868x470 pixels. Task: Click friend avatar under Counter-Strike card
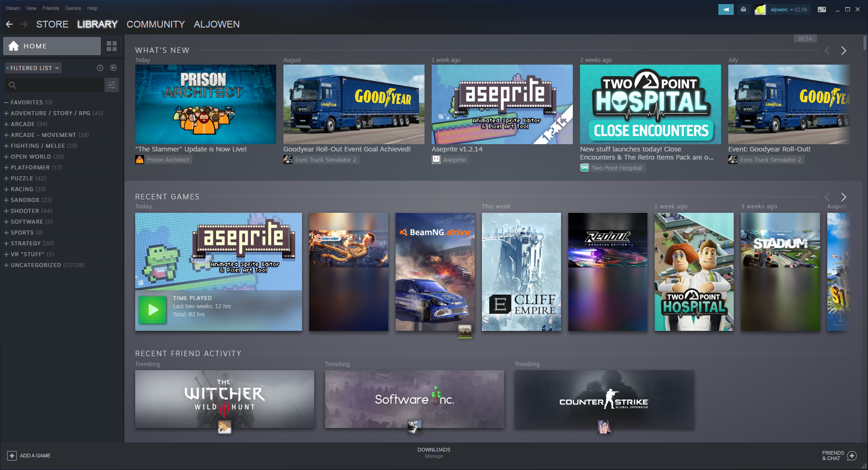coord(604,427)
